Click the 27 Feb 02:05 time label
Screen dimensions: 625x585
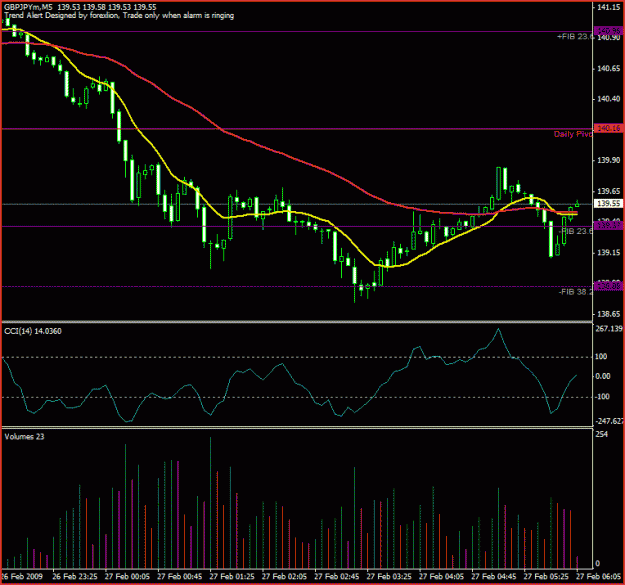[284, 577]
